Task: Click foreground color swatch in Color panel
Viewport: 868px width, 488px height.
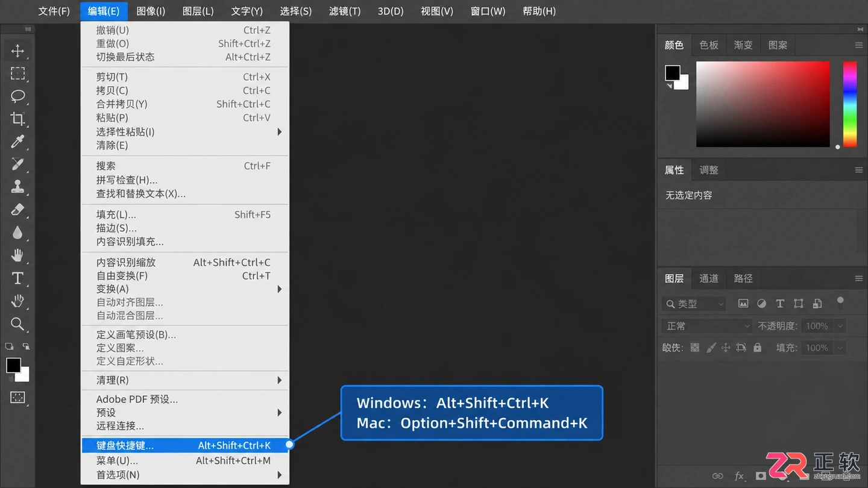Action: (x=671, y=72)
